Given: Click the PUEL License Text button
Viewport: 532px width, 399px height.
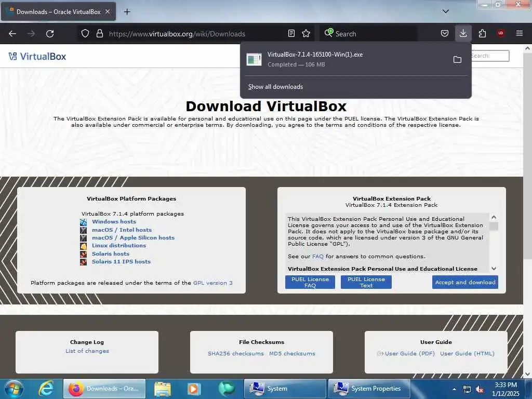Looking at the screenshot, I should [366, 282].
